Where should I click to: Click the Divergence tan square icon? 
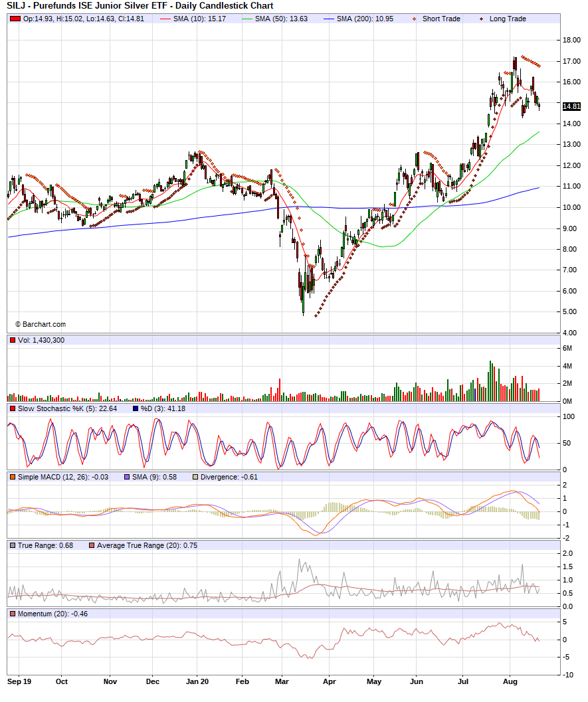pos(195,478)
